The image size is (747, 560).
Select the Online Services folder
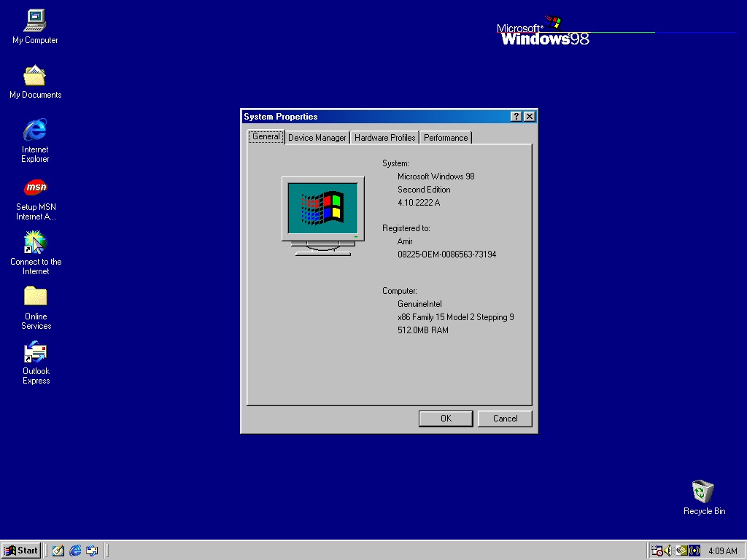pyautogui.click(x=35, y=297)
